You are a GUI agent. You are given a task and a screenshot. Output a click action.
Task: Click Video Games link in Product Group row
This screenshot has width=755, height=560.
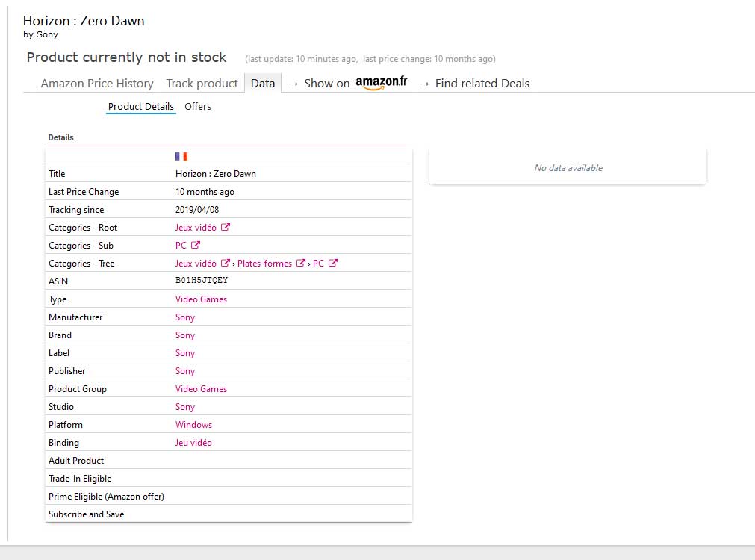pos(201,388)
